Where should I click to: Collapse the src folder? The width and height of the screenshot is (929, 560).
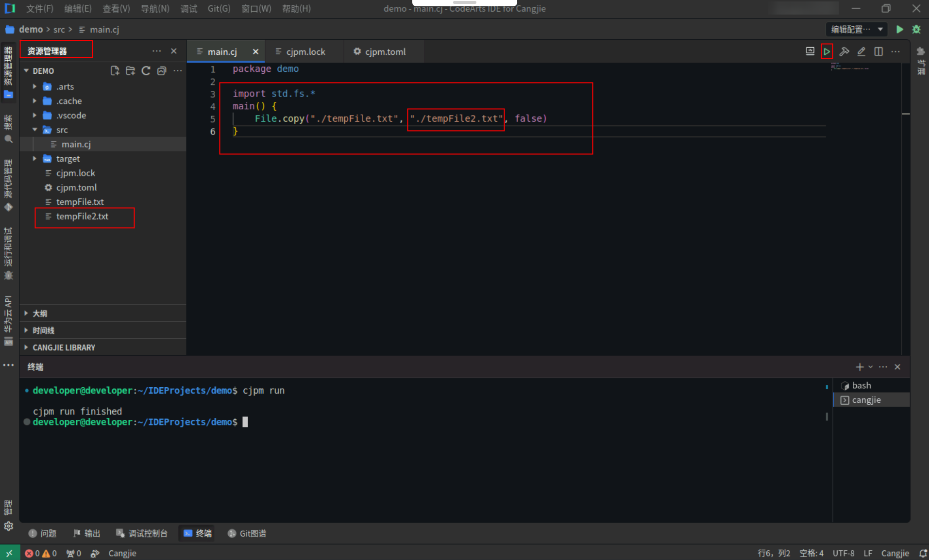click(34, 130)
